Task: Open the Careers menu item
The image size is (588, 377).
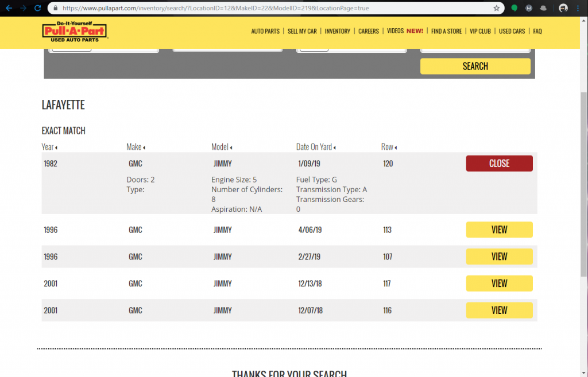Action: pos(368,31)
